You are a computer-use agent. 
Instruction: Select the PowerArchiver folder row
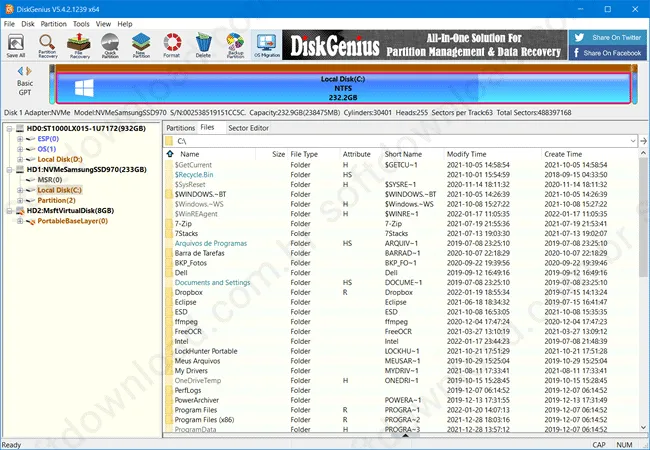click(401, 400)
